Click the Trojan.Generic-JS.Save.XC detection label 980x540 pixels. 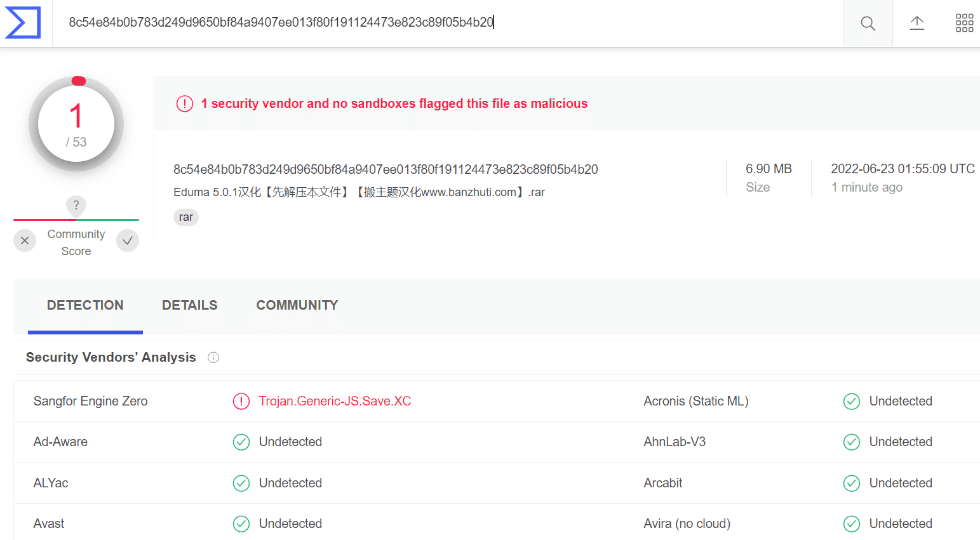click(x=335, y=401)
